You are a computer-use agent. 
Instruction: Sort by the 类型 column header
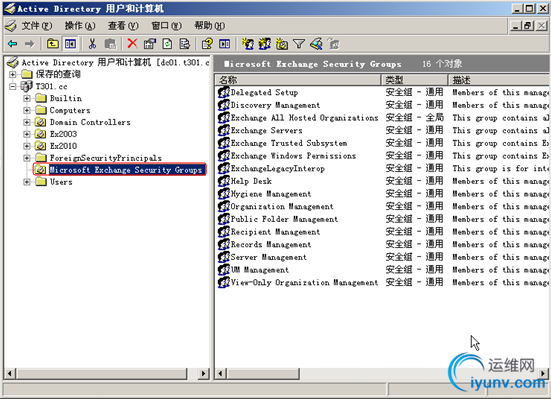point(414,80)
